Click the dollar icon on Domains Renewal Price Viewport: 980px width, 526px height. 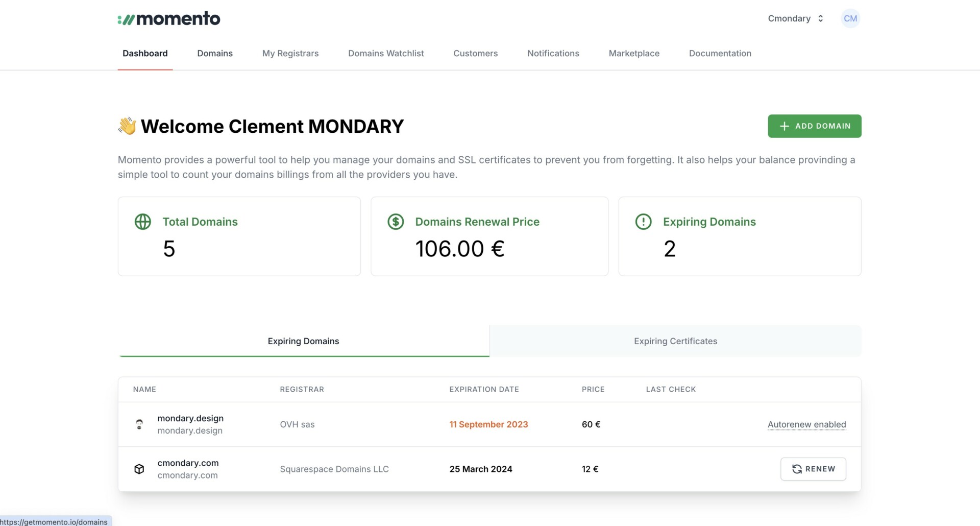396,222
